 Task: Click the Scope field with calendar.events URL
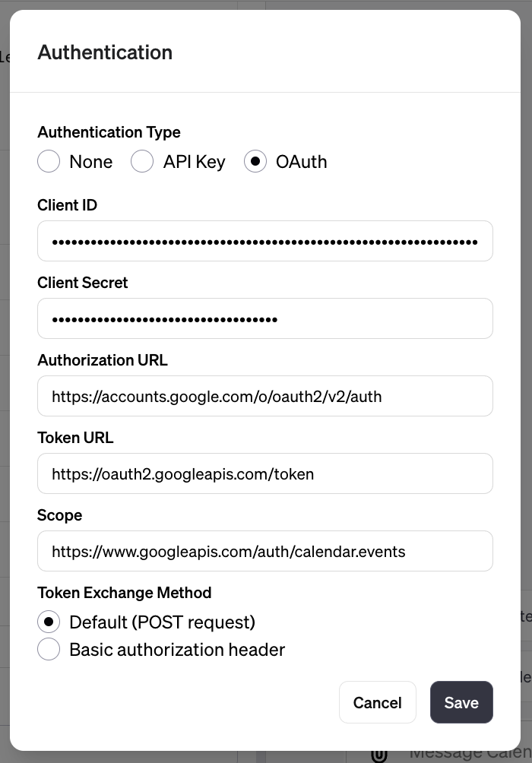point(264,552)
